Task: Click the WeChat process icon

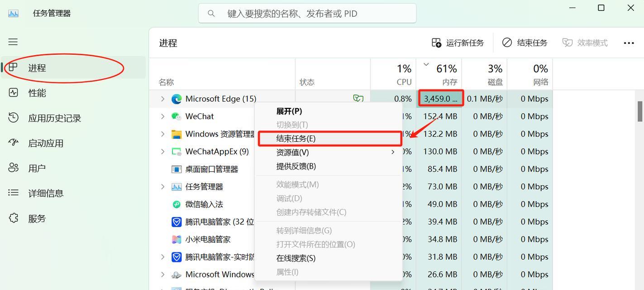Action: click(x=177, y=116)
